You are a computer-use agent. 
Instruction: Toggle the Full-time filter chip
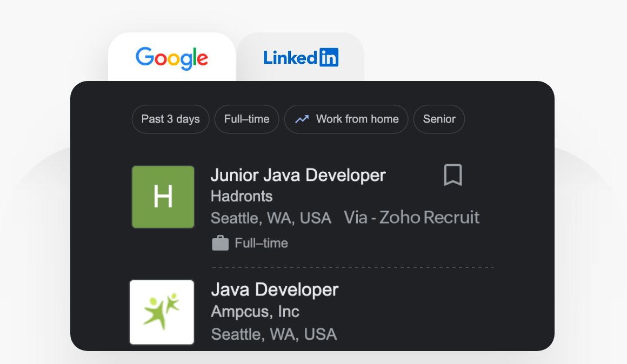click(246, 119)
